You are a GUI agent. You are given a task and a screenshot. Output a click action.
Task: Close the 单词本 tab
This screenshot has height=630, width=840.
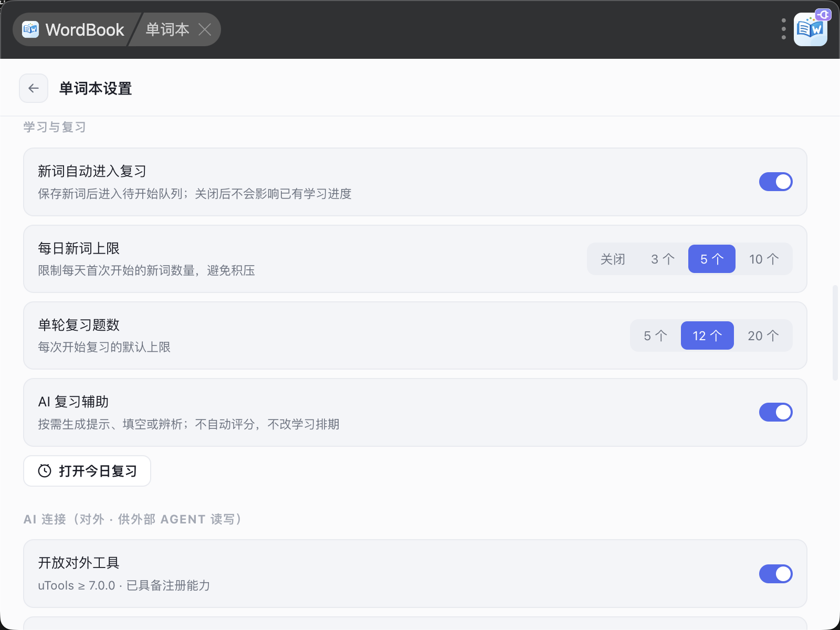tap(205, 29)
